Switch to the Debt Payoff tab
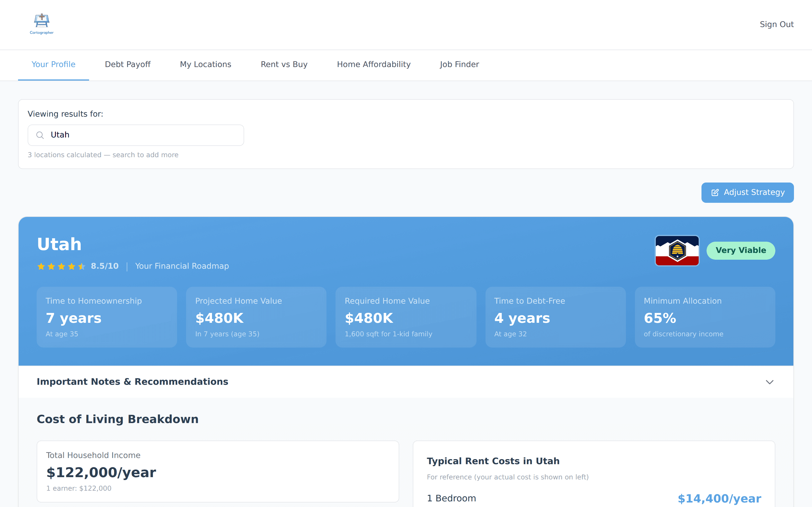812x507 pixels. click(127, 65)
